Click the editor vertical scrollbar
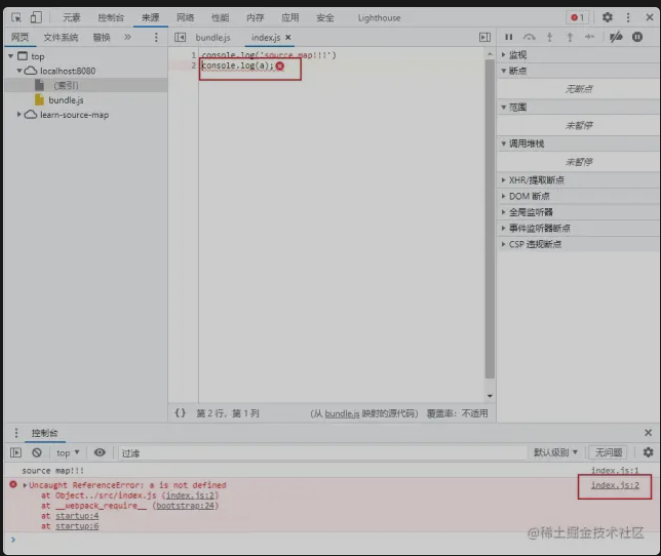 [489, 218]
